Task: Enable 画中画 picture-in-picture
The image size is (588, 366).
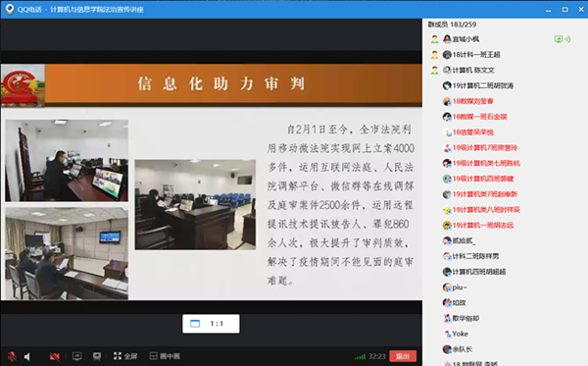Action: (x=165, y=356)
